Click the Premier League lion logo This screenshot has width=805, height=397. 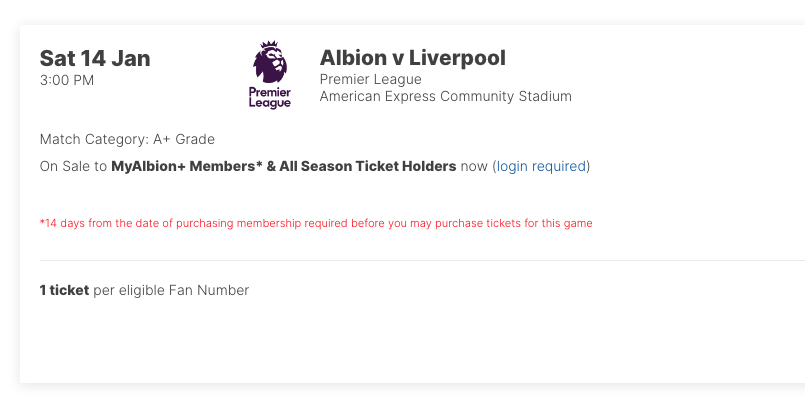point(270,75)
